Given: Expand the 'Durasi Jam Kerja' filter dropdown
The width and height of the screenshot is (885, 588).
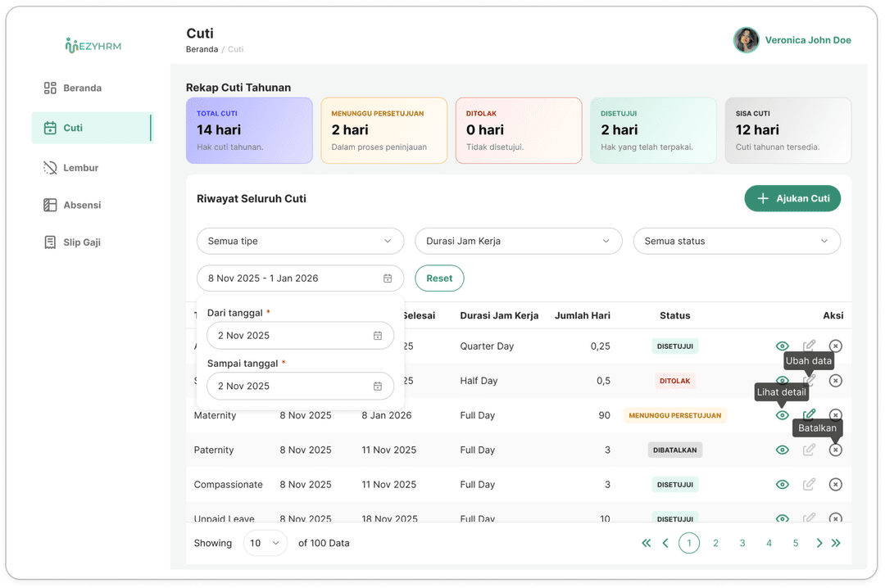Looking at the screenshot, I should [518, 241].
